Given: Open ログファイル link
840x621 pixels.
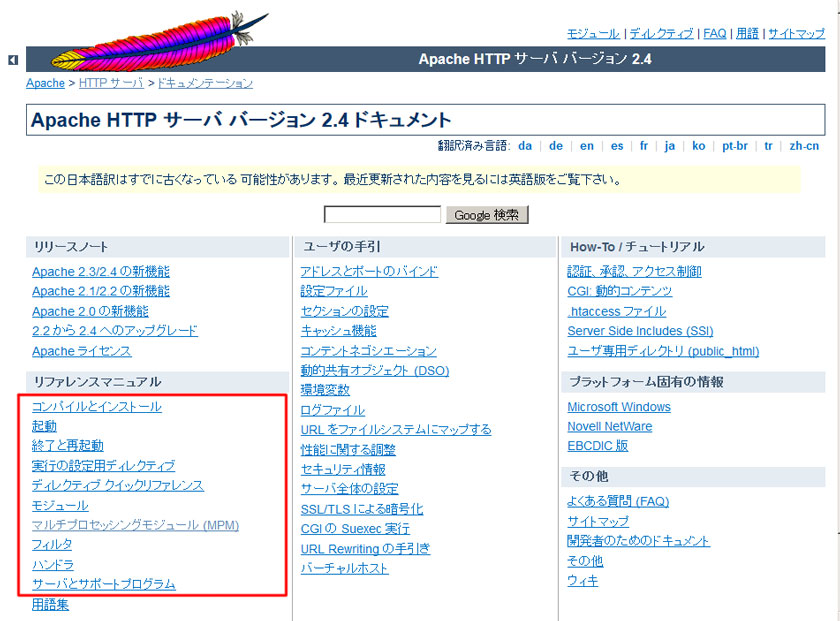Looking at the screenshot, I should tap(333, 410).
